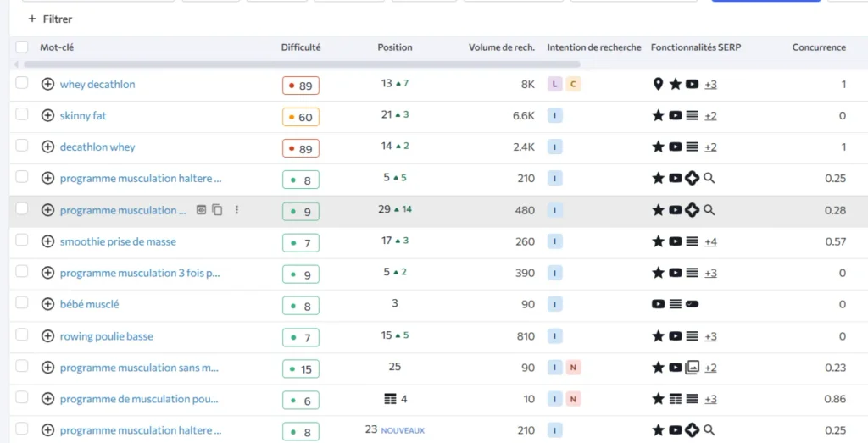
Task: Check the programme musculation 3 fois p... checkbox
Action: (x=21, y=272)
